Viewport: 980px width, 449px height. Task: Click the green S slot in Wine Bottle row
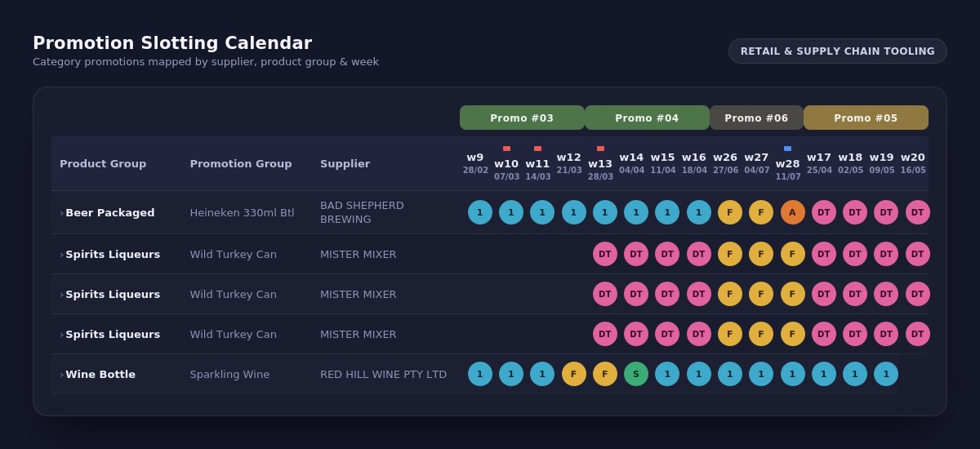click(636, 374)
